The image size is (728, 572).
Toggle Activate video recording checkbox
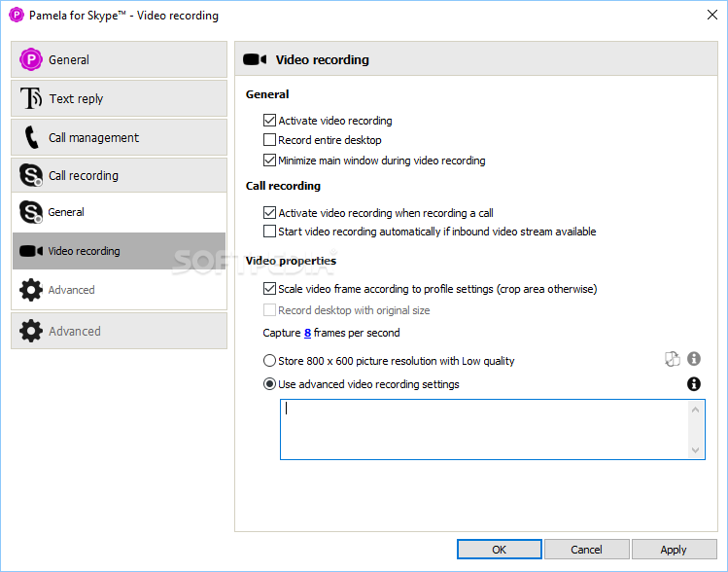pos(270,121)
